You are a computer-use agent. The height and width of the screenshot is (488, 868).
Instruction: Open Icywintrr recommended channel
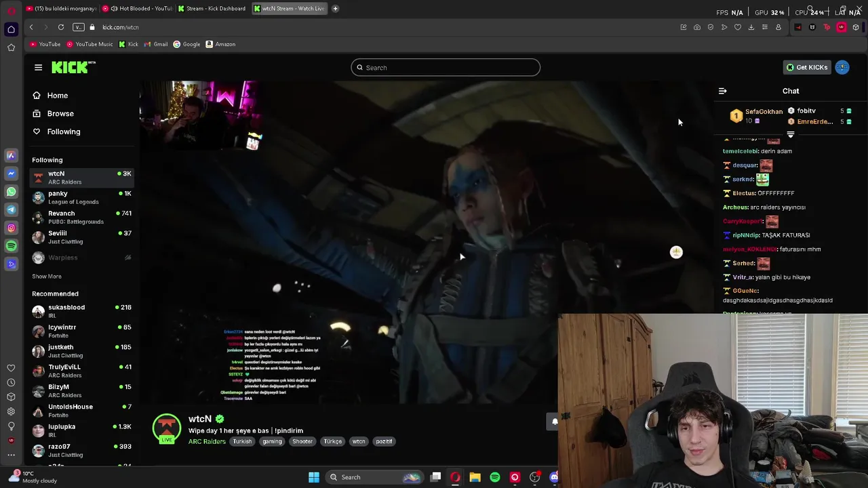pos(81,331)
